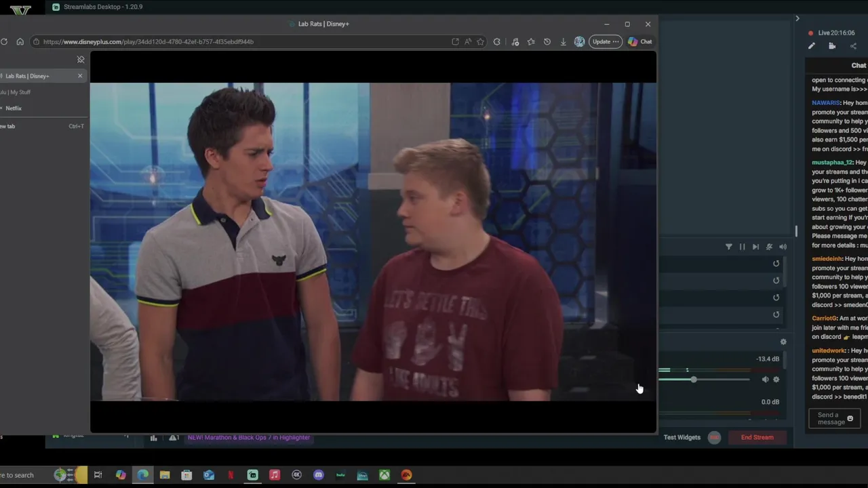Viewport: 868px width, 488px height.
Task: Click the Update button in browser toolbar
Action: coord(605,41)
